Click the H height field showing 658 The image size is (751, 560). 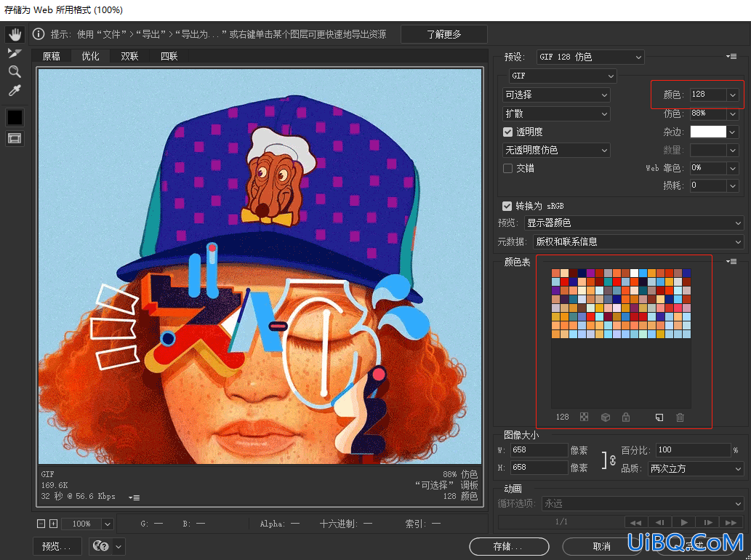pyautogui.click(x=539, y=468)
